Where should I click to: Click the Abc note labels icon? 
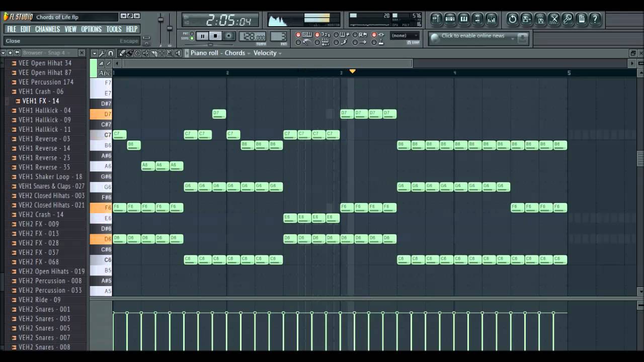coord(105,73)
